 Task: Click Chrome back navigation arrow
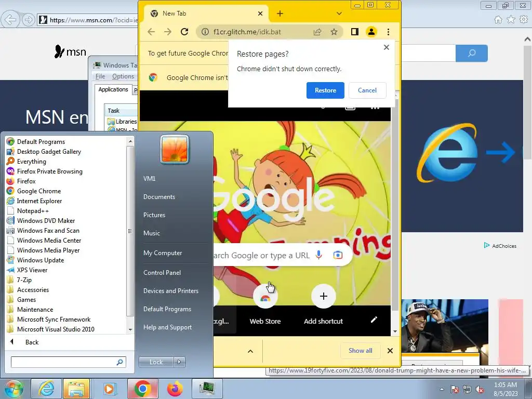[151, 32]
